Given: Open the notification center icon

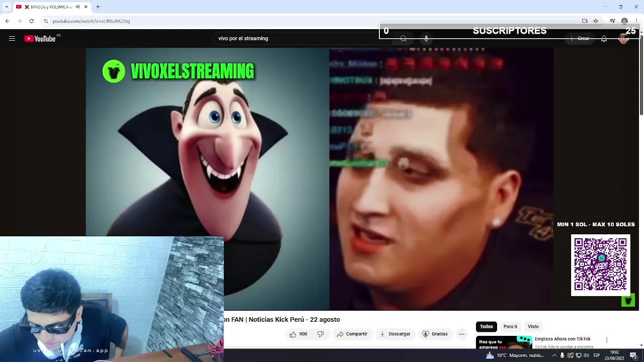Looking at the screenshot, I should 633,355.
